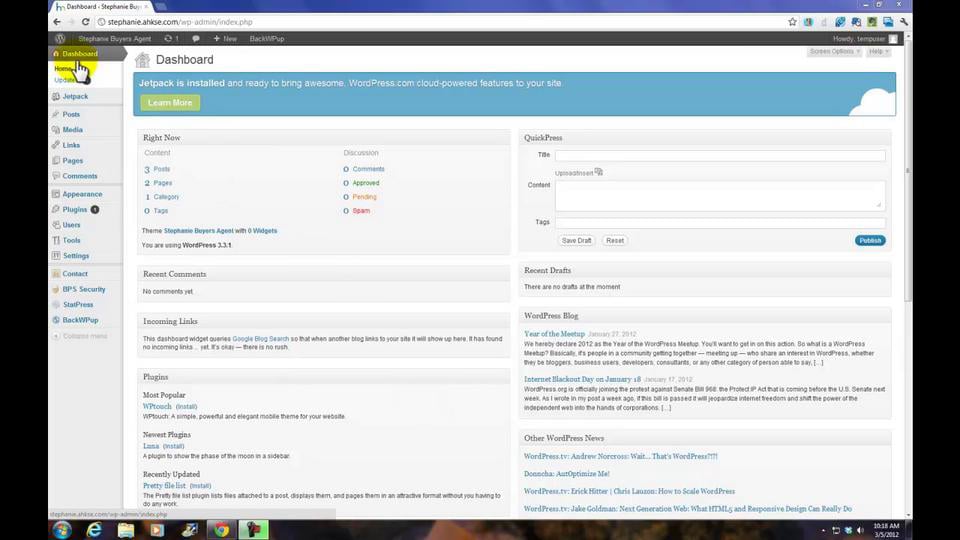
Task: Open the Pending comments link
Action: (364, 197)
